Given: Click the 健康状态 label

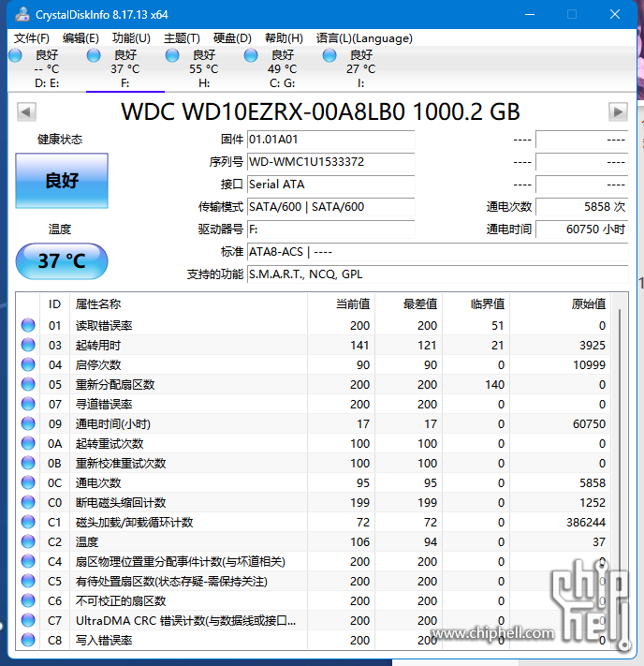Looking at the screenshot, I should [59, 140].
